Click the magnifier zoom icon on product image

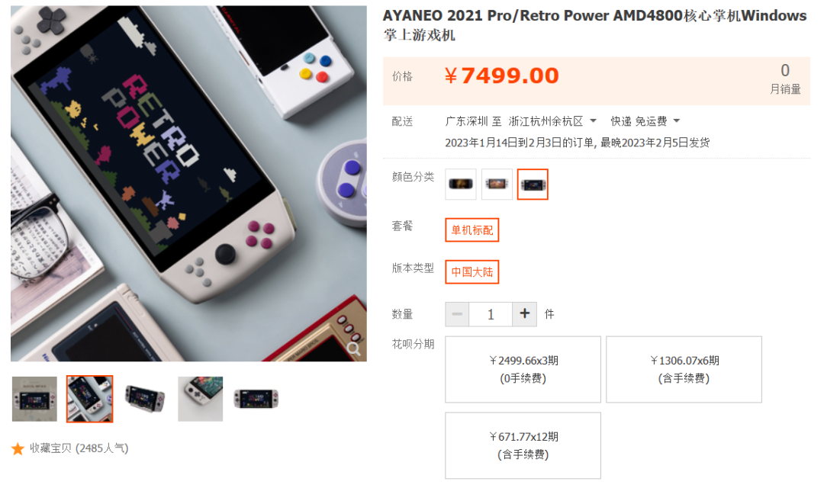coord(354,348)
